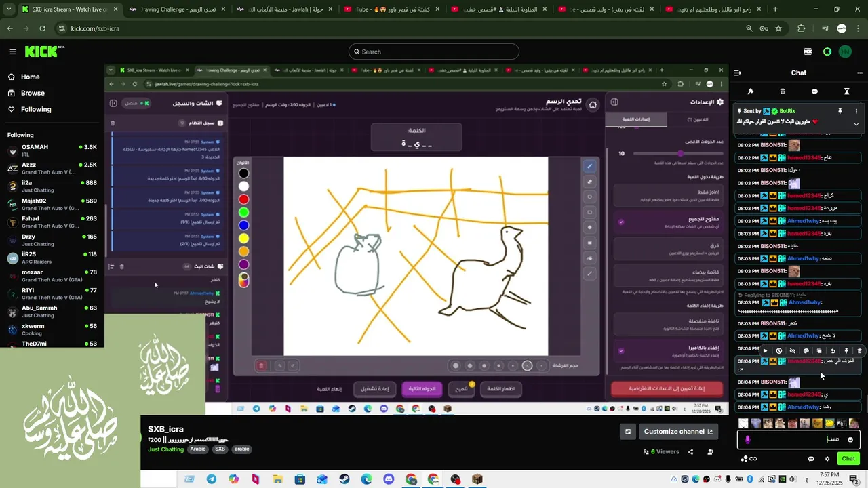
Task: Collapse the chat panel
Action: 738,73
